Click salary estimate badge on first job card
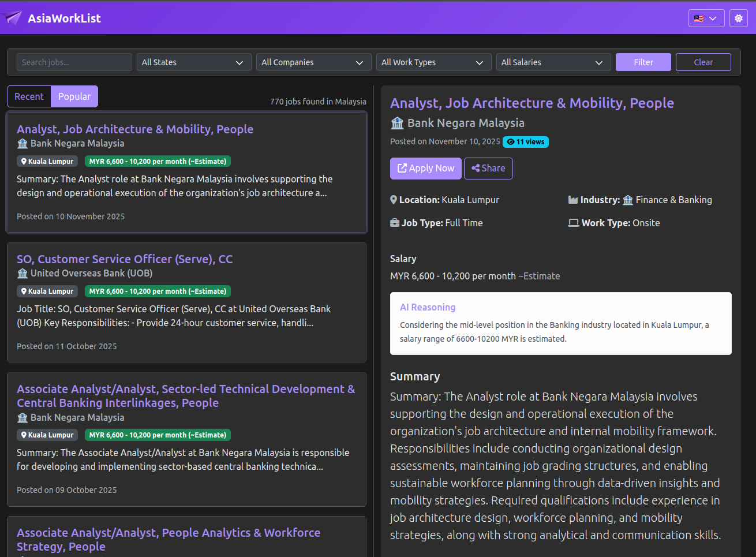 [158, 162]
